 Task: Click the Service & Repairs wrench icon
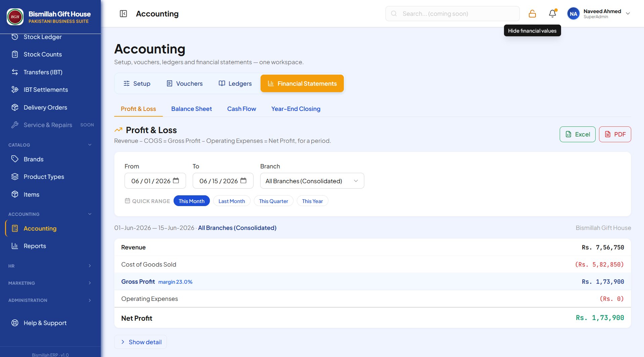[15, 125]
